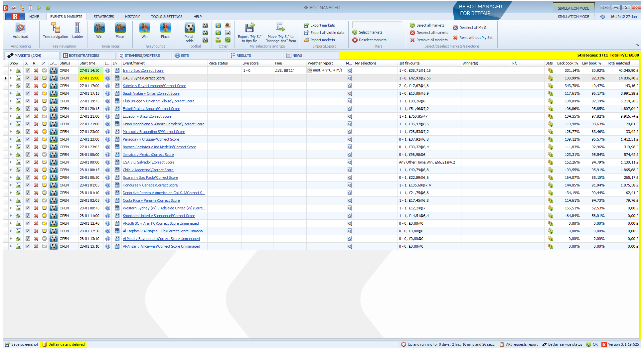
Task: Switch to the STEAMERS/DRIFTERS tab
Action: (x=143, y=56)
